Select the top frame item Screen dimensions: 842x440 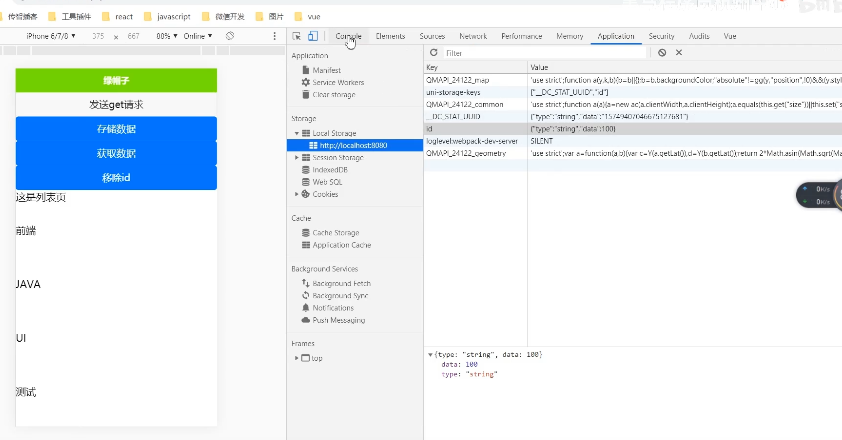[312, 358]
